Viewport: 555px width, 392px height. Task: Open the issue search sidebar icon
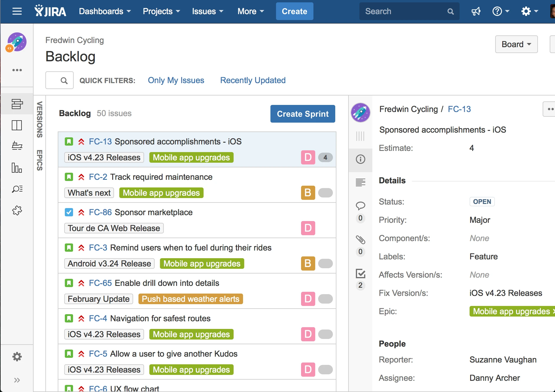[x=17, y=189]
